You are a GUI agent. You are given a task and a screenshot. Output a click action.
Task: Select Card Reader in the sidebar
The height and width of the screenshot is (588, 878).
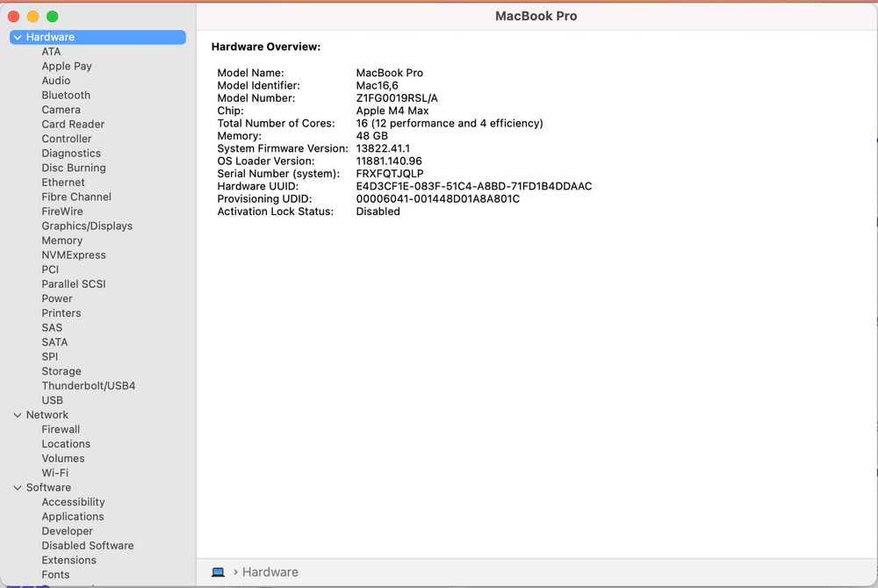tap(73, 125)
